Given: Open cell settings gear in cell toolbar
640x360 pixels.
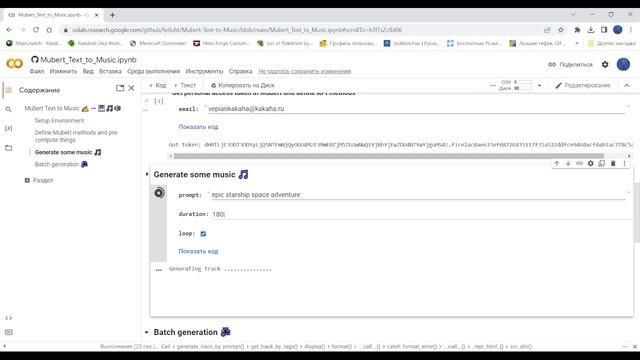Looking at the screenshot, I should (x=591, y=163).
